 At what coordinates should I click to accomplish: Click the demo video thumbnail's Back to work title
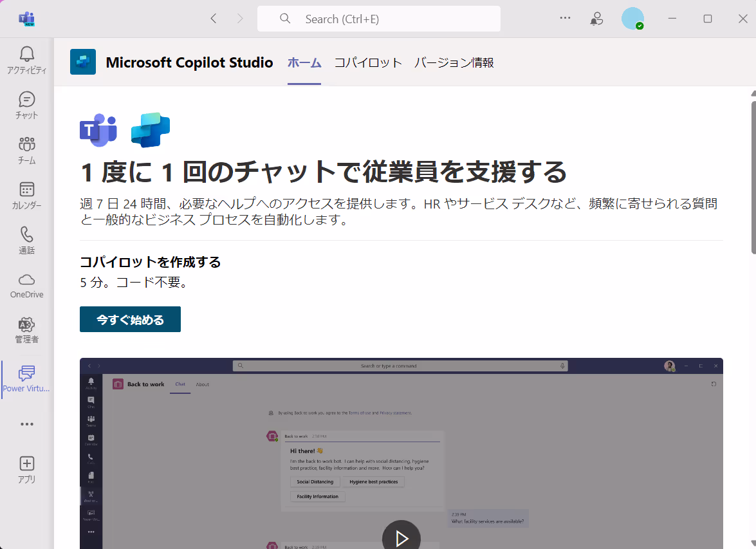click(145, 384)
